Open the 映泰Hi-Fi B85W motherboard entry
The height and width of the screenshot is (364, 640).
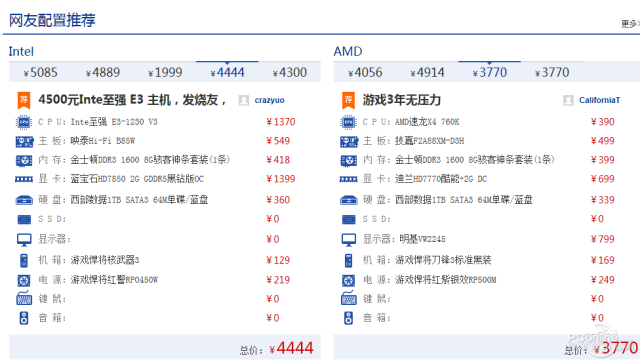point(102,141)
